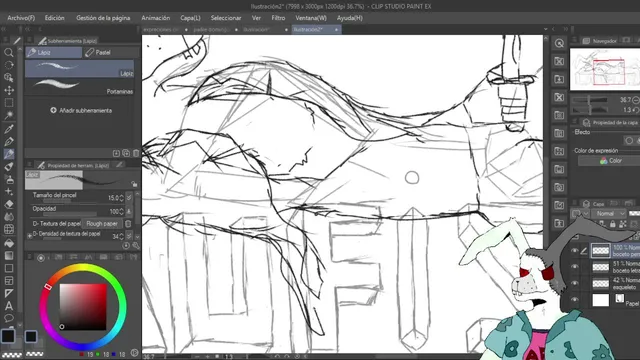Duplicate the sub tool icon
The width and height of the screenshot is (640, 360).
point(126,153)
